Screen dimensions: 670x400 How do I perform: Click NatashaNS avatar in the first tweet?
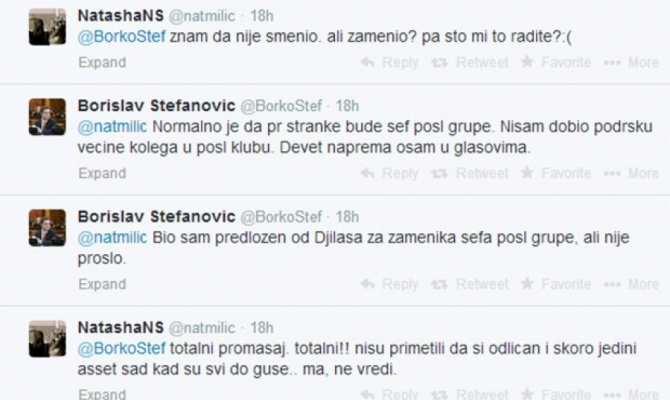coord(47,27)
